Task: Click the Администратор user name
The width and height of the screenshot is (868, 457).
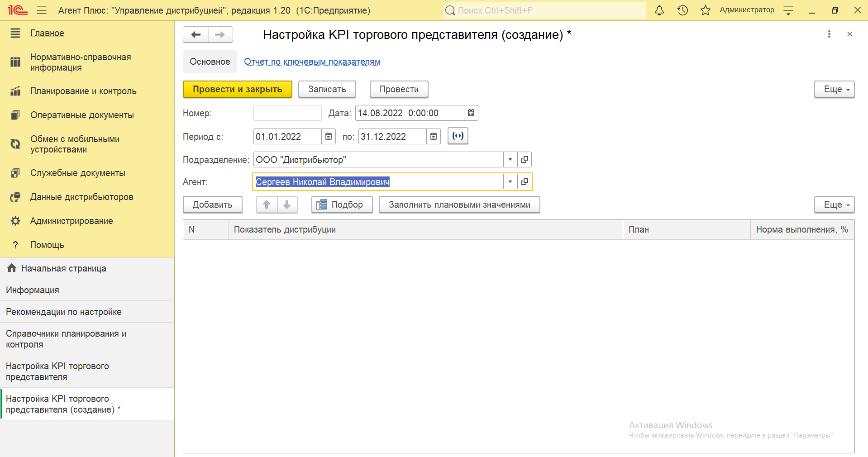Action: 747,10
